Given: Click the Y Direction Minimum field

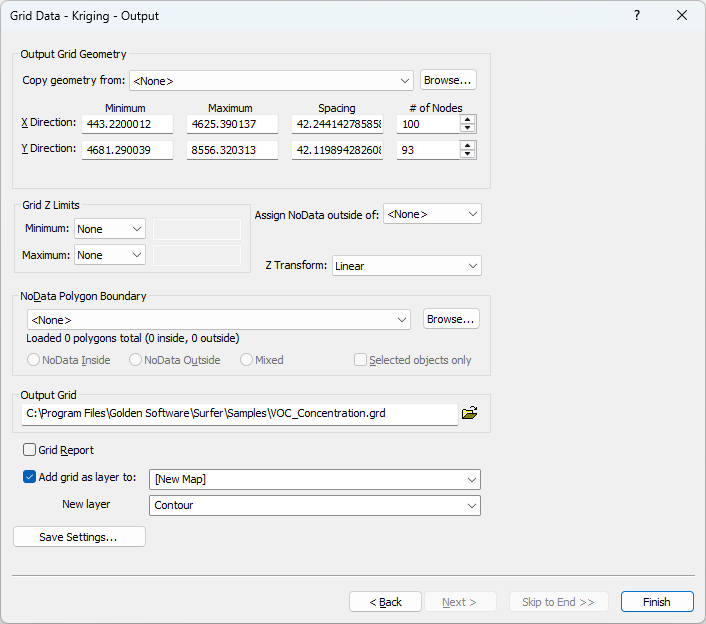Looking at the screenshot, I should (x=127, y=150).
